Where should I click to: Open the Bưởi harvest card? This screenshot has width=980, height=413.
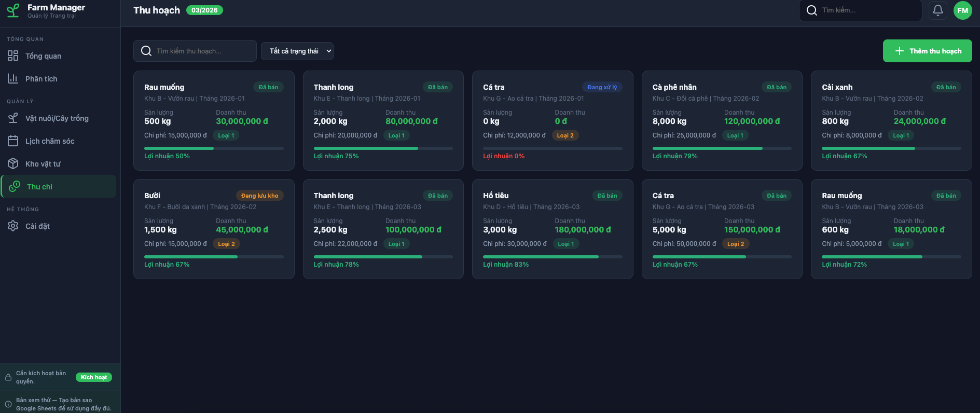(x=214, y=229)
